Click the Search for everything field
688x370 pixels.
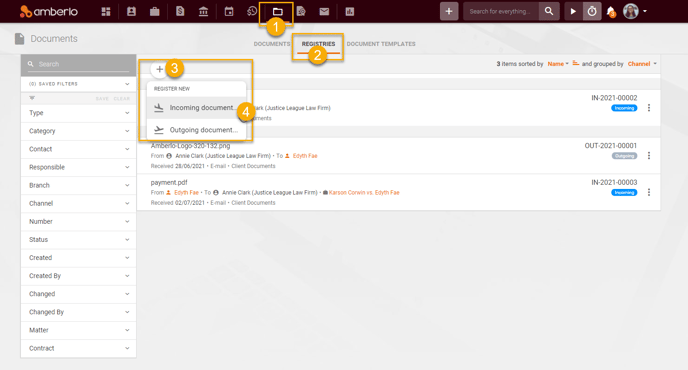[x=501, y=11]
